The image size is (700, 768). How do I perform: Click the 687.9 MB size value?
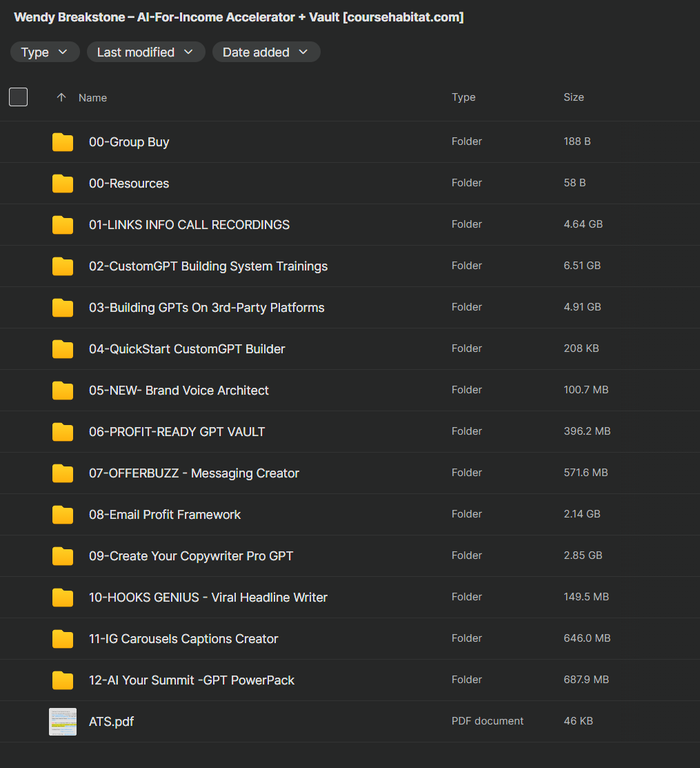586,680
